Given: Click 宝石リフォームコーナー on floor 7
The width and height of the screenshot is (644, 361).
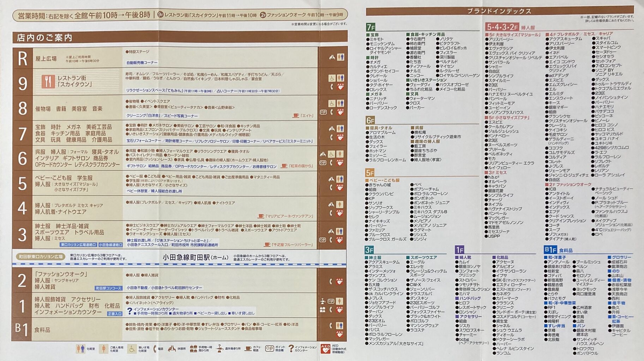Looking at the screenshot, I should coord(144,141).
